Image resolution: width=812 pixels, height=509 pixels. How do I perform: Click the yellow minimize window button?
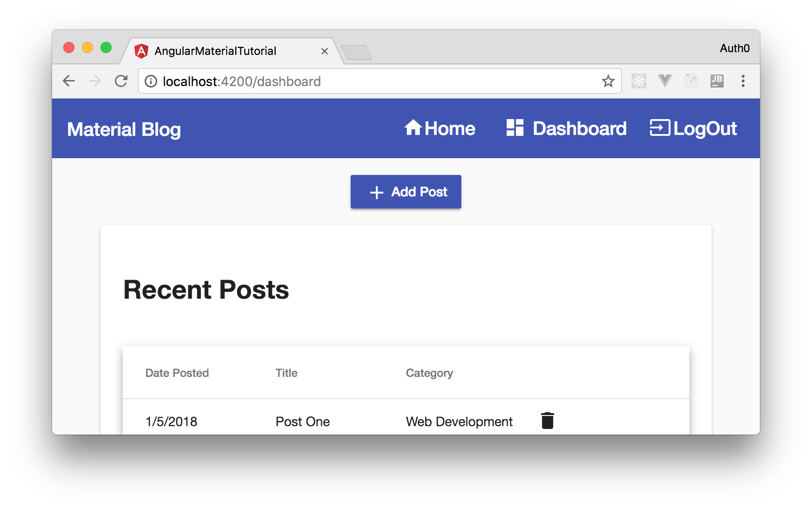tap(87, 47)
